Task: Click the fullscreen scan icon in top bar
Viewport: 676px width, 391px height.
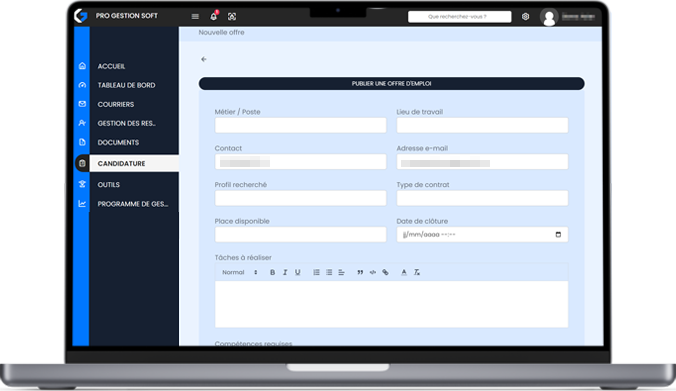Action: (x=232, y=16)
